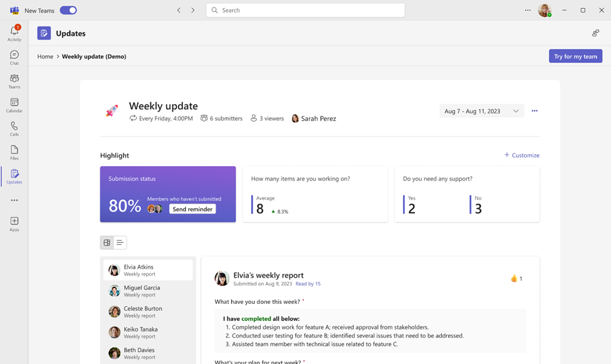Toggle the New Teams switch
The image size is (611, 364).
(x=68, y=10)
